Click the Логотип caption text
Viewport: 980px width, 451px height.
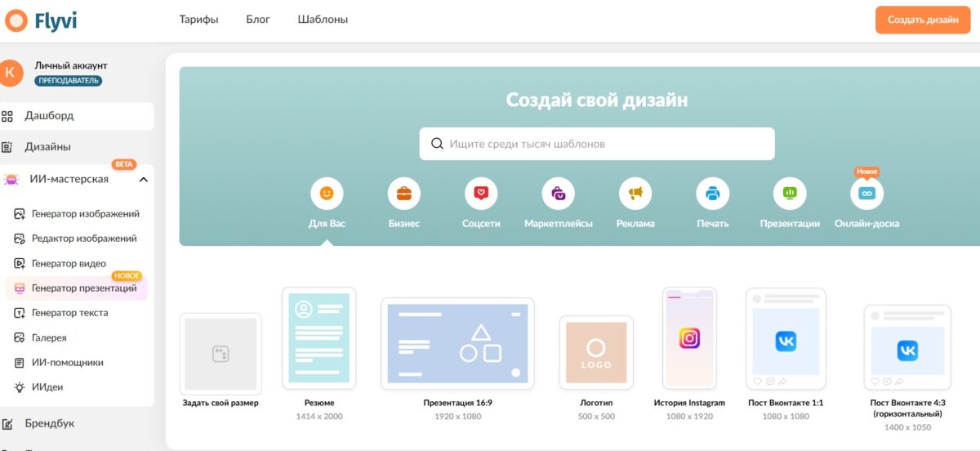pos(596,403)
